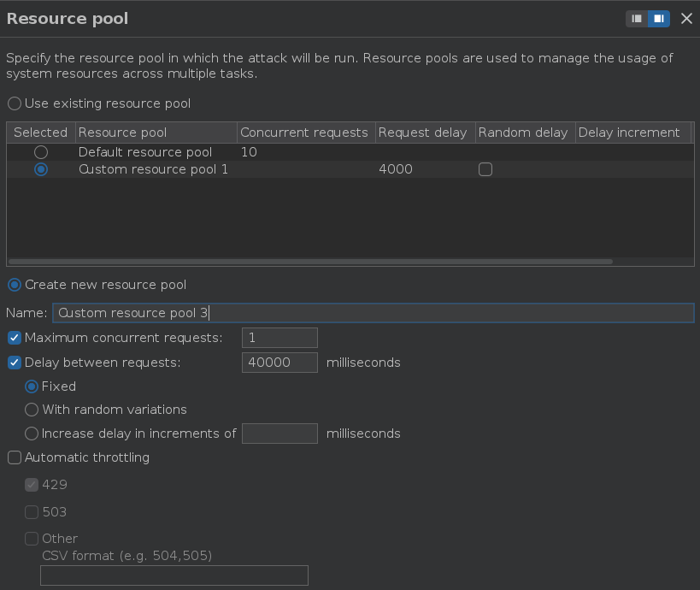Click the resource pool Name field
Image resolution: width=700 pixels, height=590 pixels.
(373, 313)
